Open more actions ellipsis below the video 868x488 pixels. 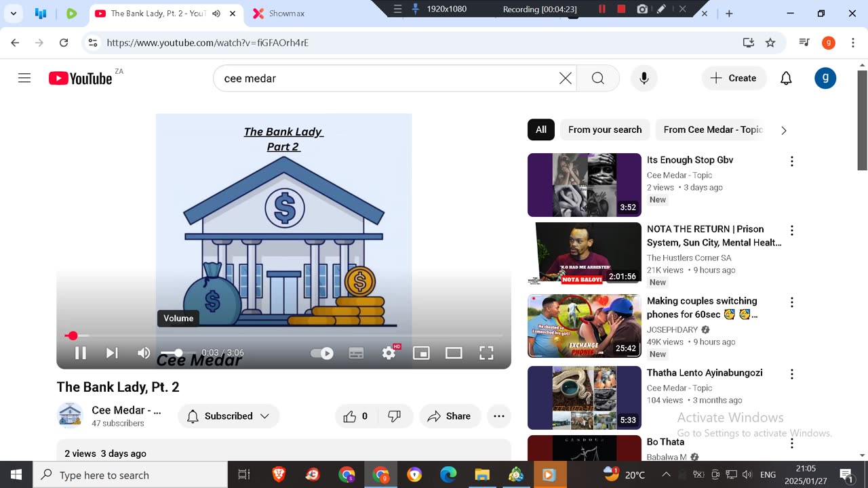coord(499,416)
